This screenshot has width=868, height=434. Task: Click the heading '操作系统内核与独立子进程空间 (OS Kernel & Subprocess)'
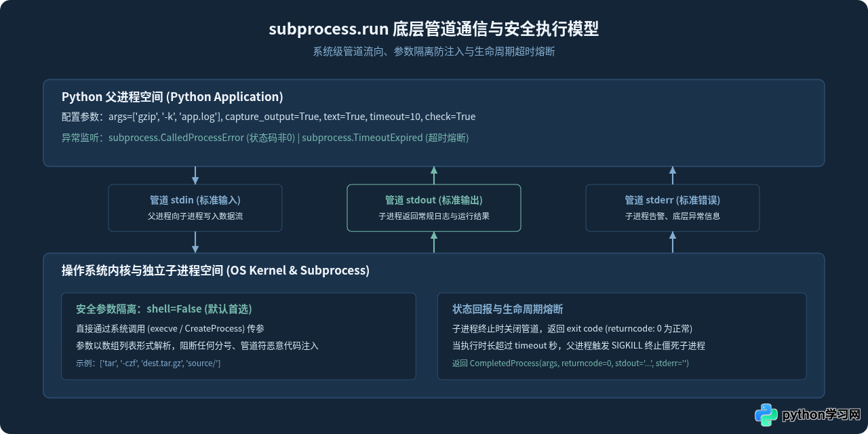216,271
